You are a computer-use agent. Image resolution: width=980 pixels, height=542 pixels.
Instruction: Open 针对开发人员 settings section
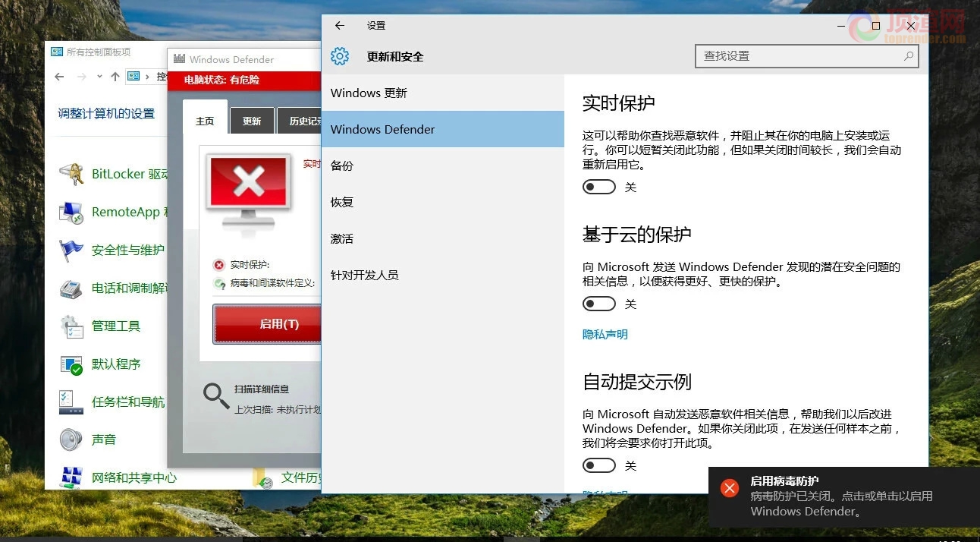(x=443, y=275)
